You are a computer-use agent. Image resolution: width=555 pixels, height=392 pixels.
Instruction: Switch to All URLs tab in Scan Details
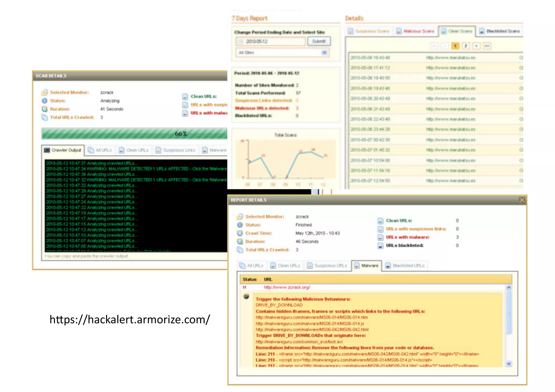100,150
